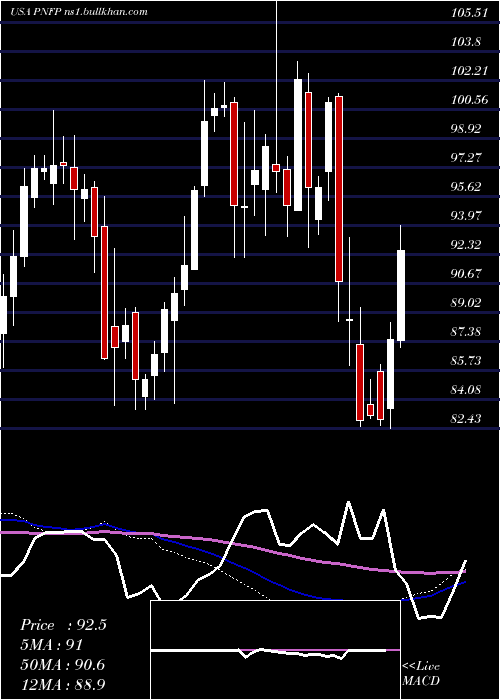Click the 98.92 price level label
Screen dimensions: 500x700
(x=466, y=129)
